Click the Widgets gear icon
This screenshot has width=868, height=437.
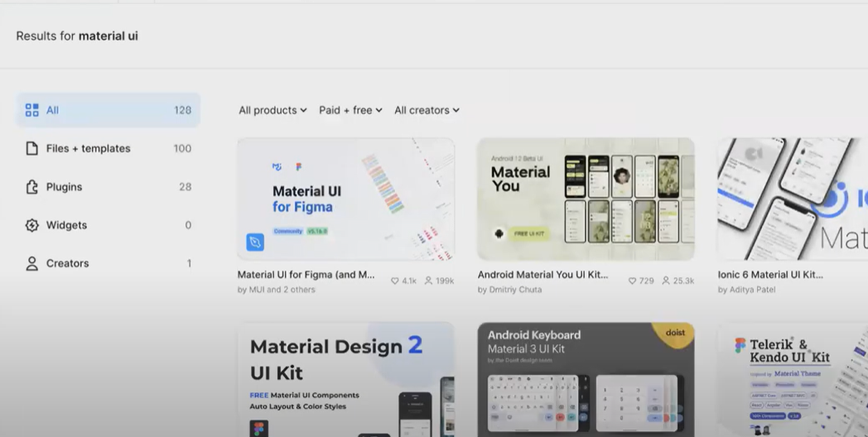coord(32,225)
